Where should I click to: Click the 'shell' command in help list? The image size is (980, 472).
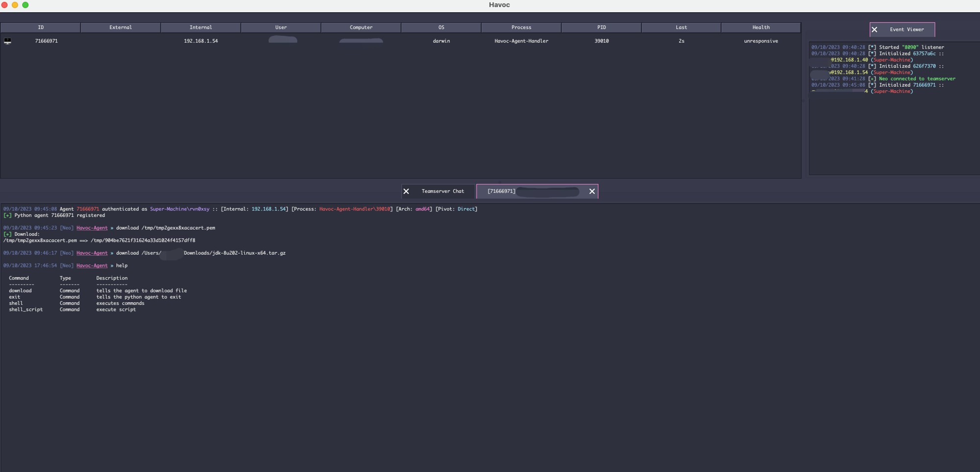pos(16,304)
